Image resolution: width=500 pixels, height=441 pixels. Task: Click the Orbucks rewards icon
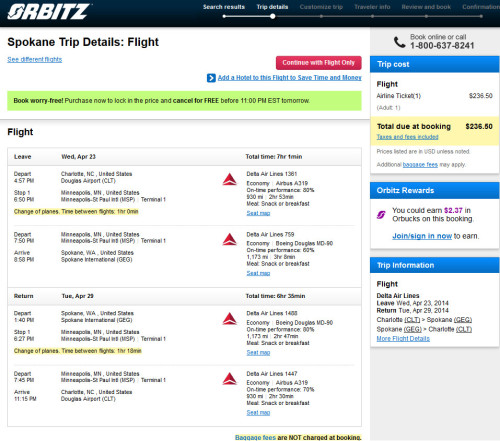pos(381,215)
